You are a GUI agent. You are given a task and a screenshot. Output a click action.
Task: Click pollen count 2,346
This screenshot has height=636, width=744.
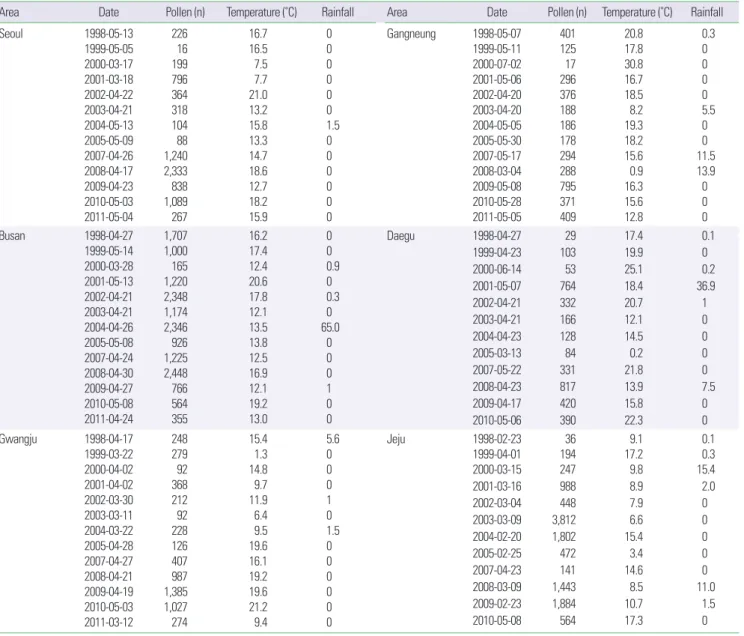(x=176, y=327)
